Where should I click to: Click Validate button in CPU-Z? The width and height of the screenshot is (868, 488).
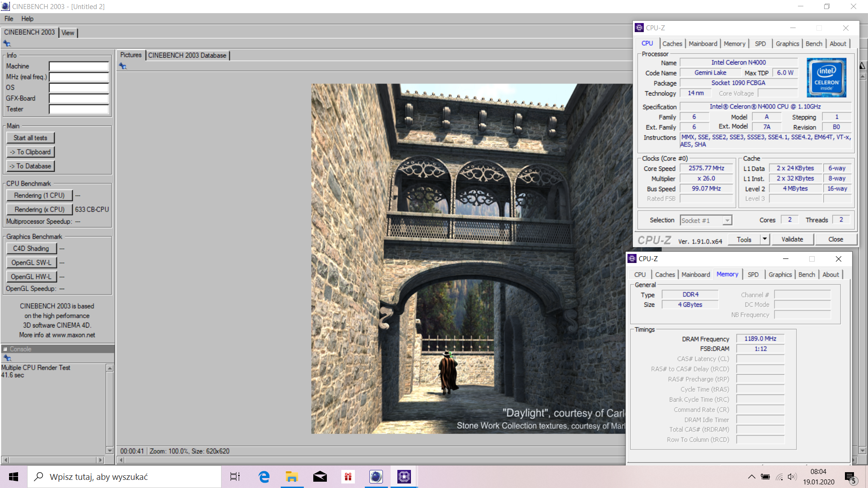pos(792,239)
